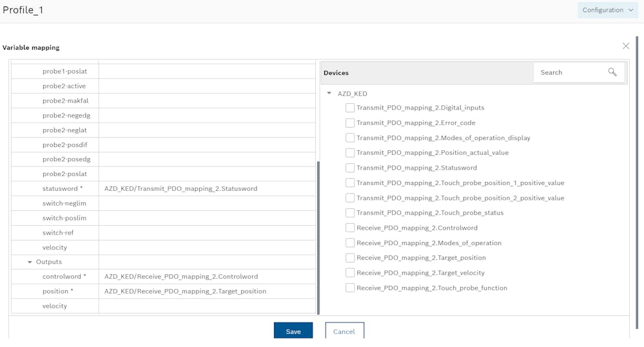The image size is (644, 347).
Task: Click the search magnifier icon
Action: click(x=612, y=72)
